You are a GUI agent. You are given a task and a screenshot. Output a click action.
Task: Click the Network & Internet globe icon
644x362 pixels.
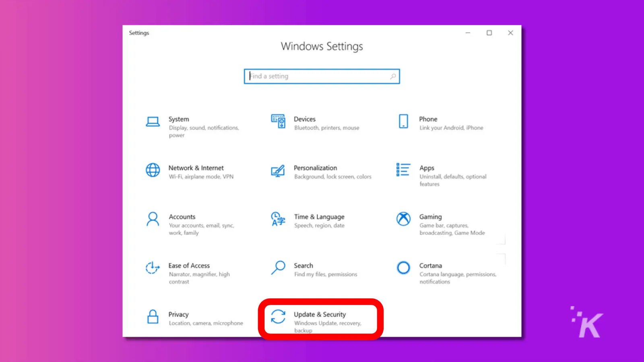point(153,170)
